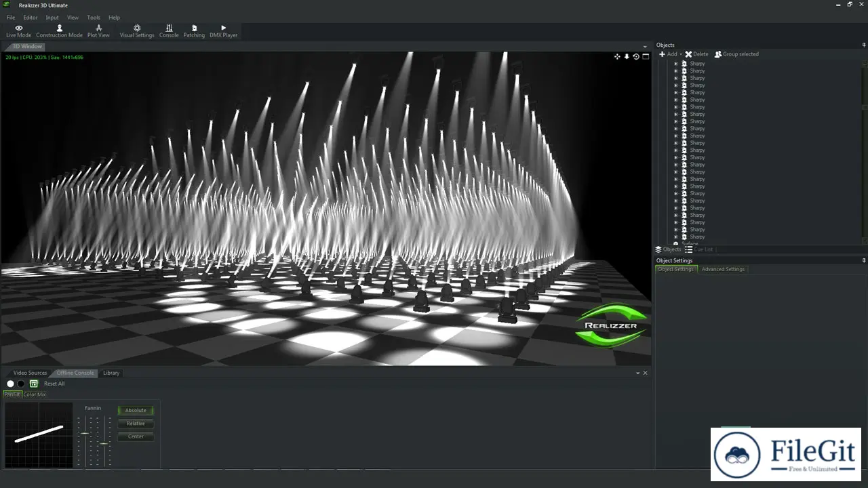
Task: Activate Construction Mode in the toolbar
Action: [59, 31]
